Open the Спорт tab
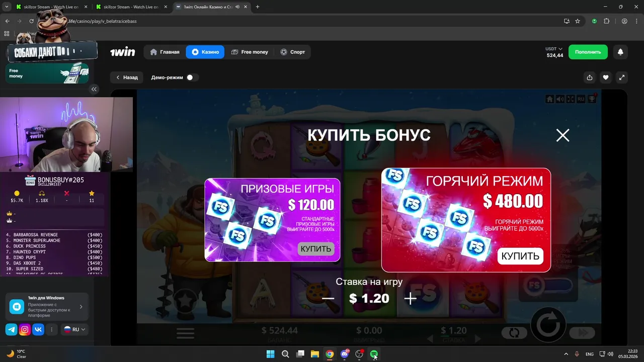 (293, 52)
